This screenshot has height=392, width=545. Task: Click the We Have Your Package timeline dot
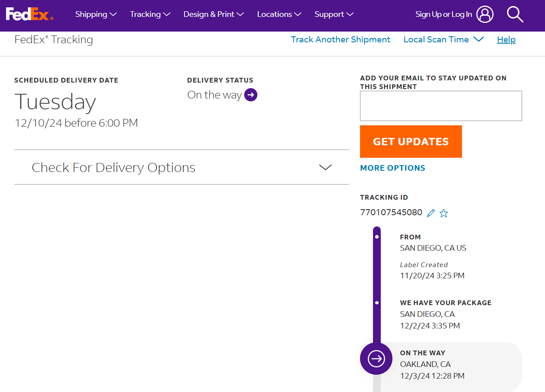coord(377,303)
